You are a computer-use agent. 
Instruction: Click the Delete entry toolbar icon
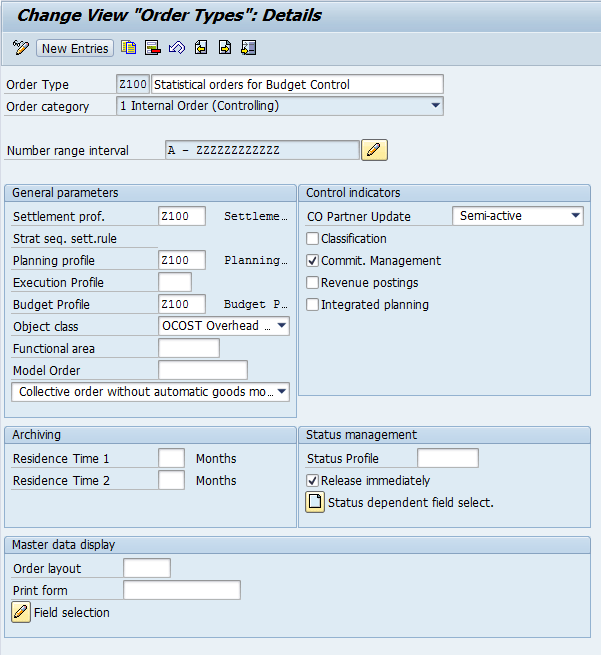tap(152, 48)
